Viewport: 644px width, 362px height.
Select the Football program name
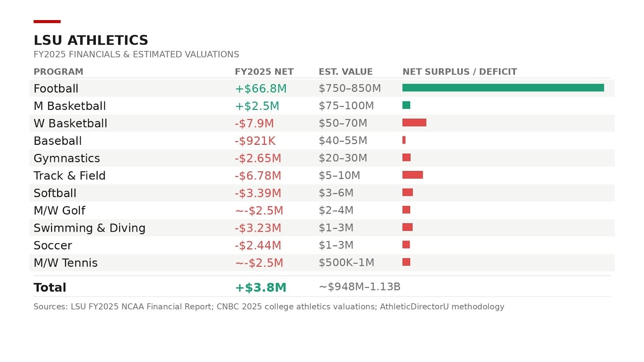point(56,88)
